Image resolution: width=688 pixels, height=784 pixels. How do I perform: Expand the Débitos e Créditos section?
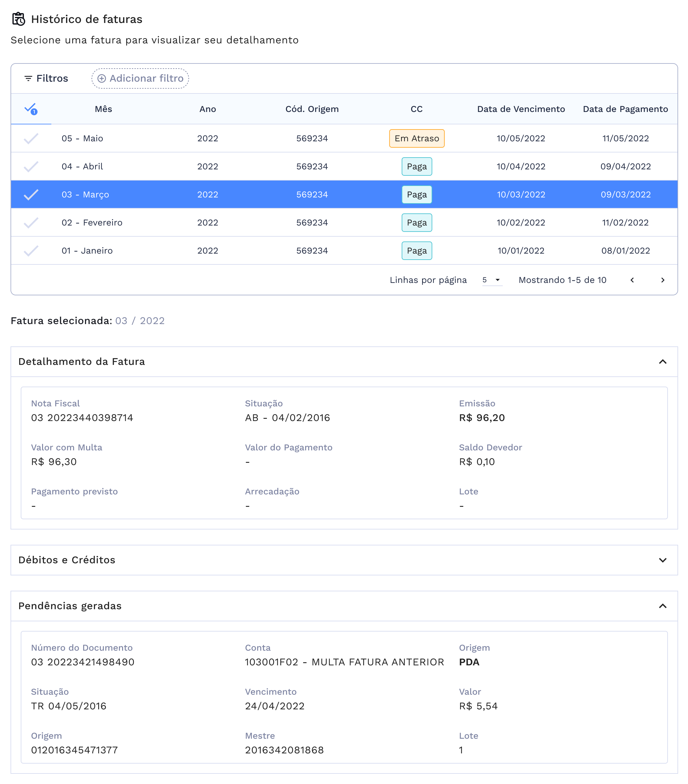click(662, 560)
